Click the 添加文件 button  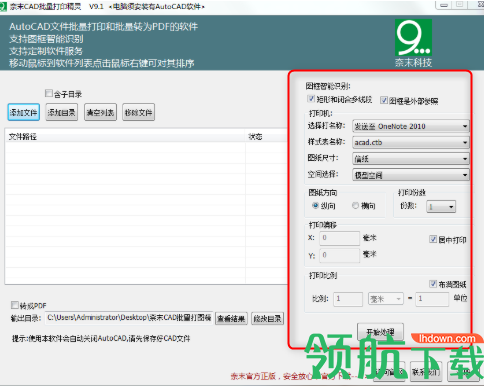click(x=24, y=112)
